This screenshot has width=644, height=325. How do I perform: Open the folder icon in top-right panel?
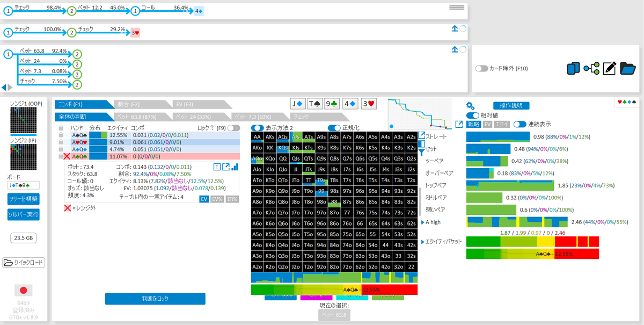tap(627, 68)
